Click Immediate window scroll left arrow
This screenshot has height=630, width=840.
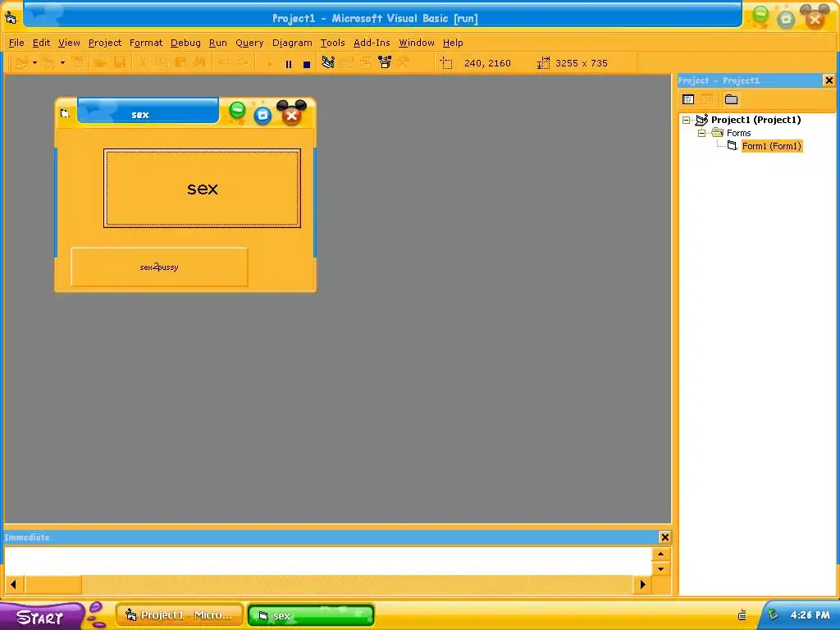[x=14, y=584]
